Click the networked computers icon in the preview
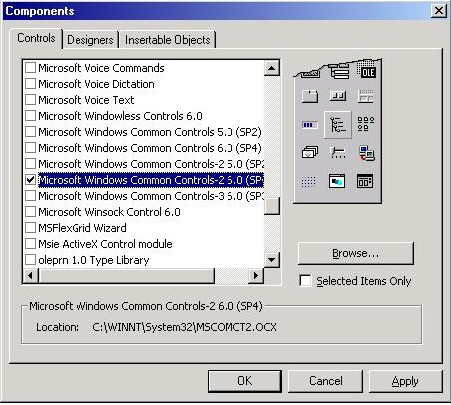The image size is (451, 405). pos(367,153)
